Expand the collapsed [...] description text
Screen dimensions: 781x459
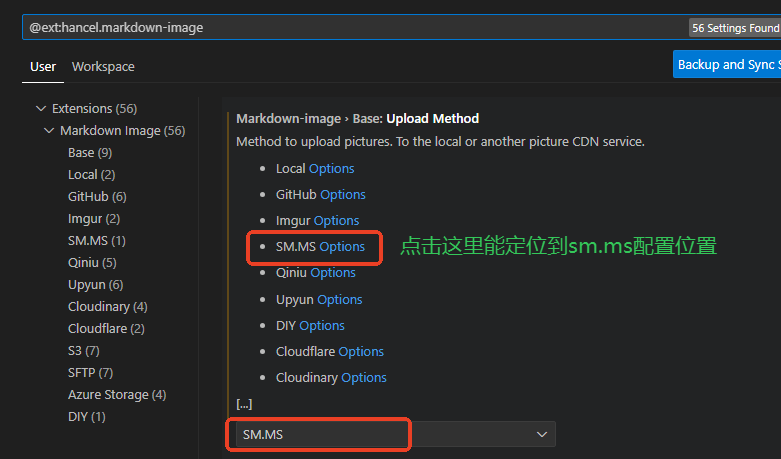click(244, 403)
